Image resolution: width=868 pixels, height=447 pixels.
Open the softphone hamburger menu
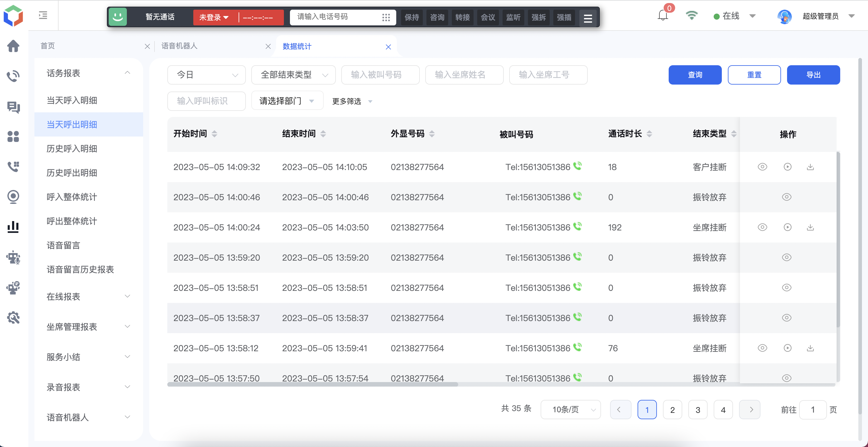click(588, 18)
